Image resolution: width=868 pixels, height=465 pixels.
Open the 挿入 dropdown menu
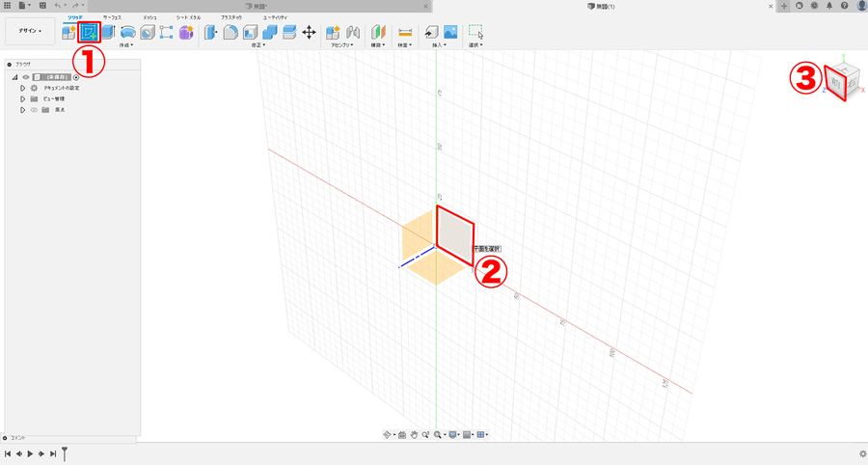[x=439, y=45]
